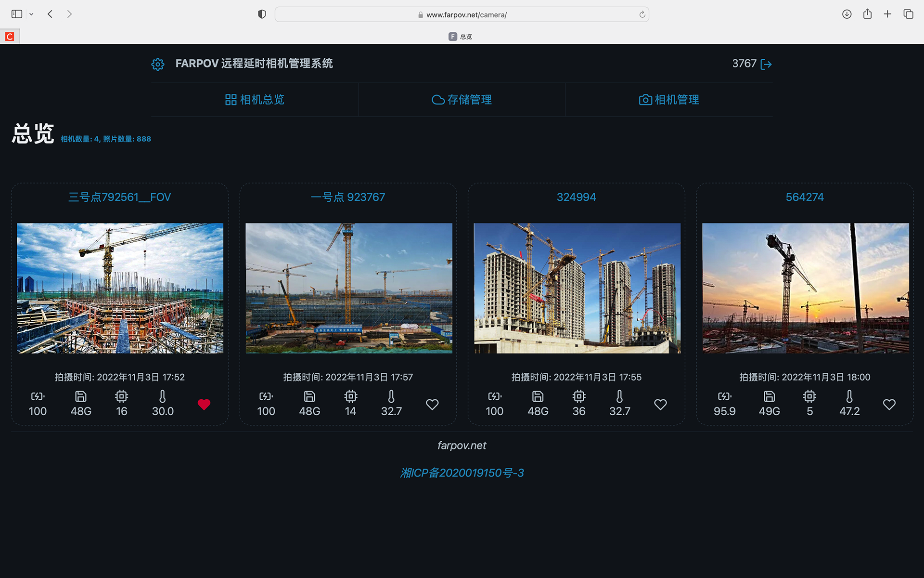Expand the sidebar toggle in browser toolbar
This screenshot has height=578, width=924.
coord(16,14)
